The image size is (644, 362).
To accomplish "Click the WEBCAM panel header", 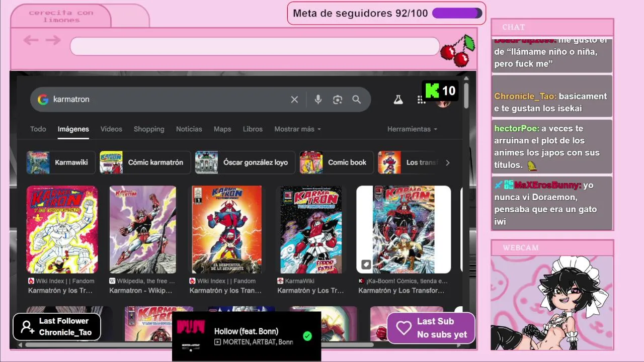I will [552, 248].
